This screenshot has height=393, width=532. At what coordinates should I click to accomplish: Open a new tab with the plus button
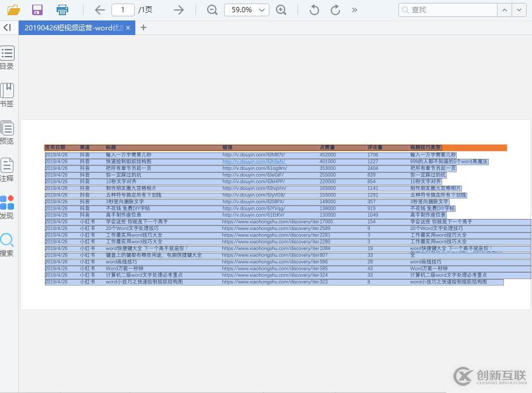pos(143,27)
